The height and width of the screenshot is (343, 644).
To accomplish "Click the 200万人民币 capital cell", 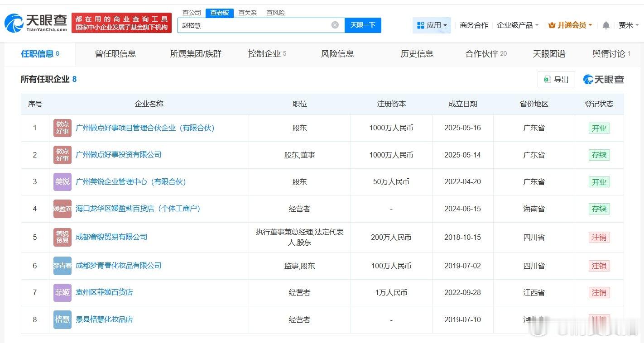I will 391,237.
